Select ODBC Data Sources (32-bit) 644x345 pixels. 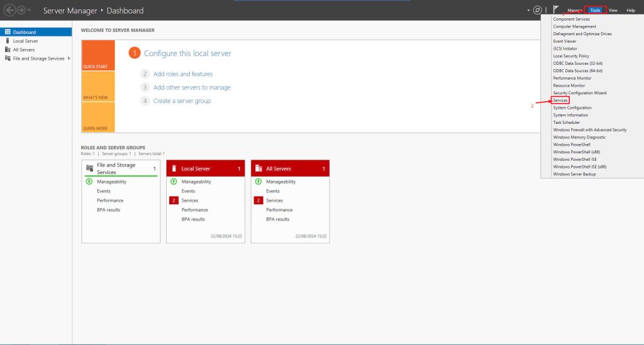pos(577,63)
